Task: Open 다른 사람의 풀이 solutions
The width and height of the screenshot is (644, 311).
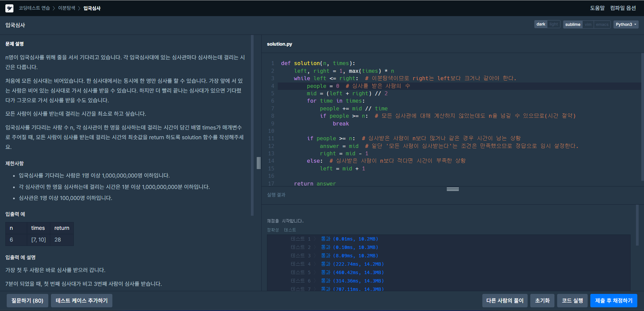Action: 505,301
